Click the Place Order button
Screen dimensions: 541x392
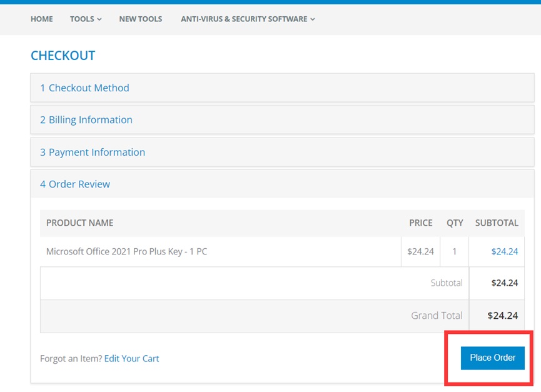click(492, 358)
